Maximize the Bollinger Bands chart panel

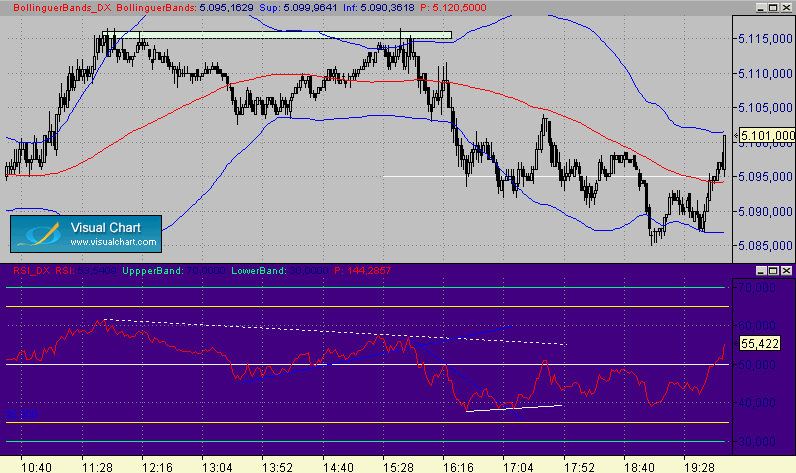pos(773,8)
